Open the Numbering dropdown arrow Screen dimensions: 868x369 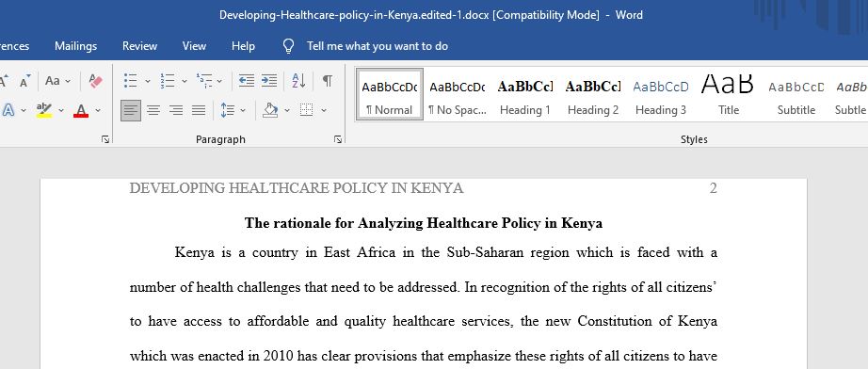[x=185, y=81]
